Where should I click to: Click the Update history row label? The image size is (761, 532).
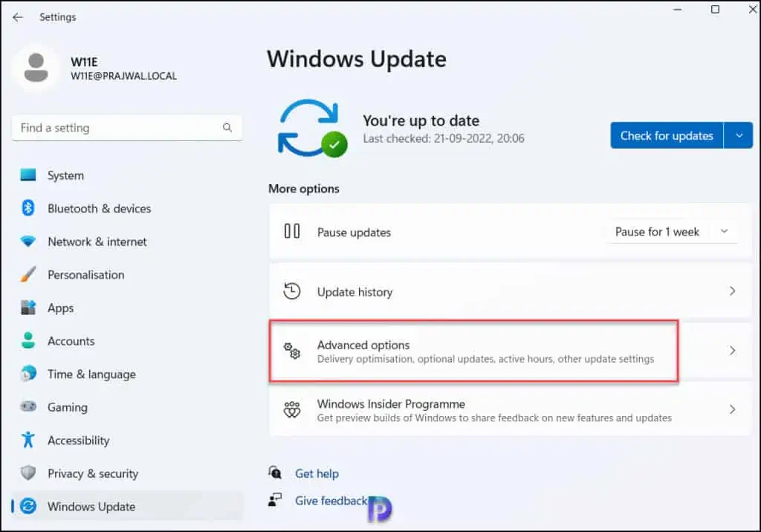tap(354, 292)
